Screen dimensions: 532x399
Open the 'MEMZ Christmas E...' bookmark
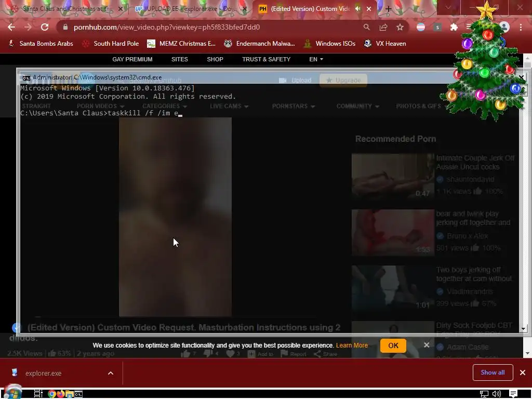click(x=181, y=44)
